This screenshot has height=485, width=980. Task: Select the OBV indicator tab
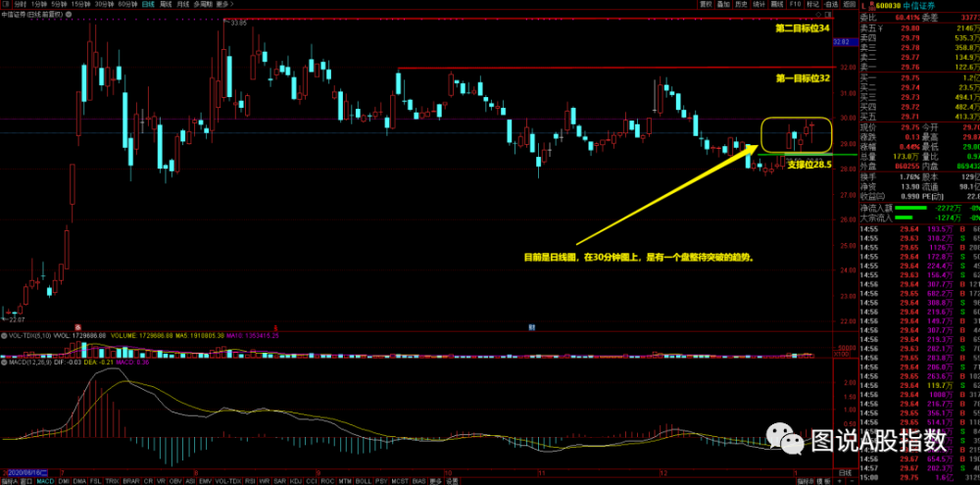pos(175,481)
